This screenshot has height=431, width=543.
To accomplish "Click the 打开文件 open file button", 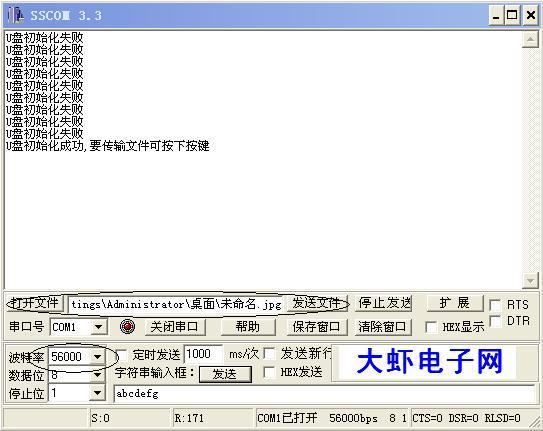I will pos(34,303).
